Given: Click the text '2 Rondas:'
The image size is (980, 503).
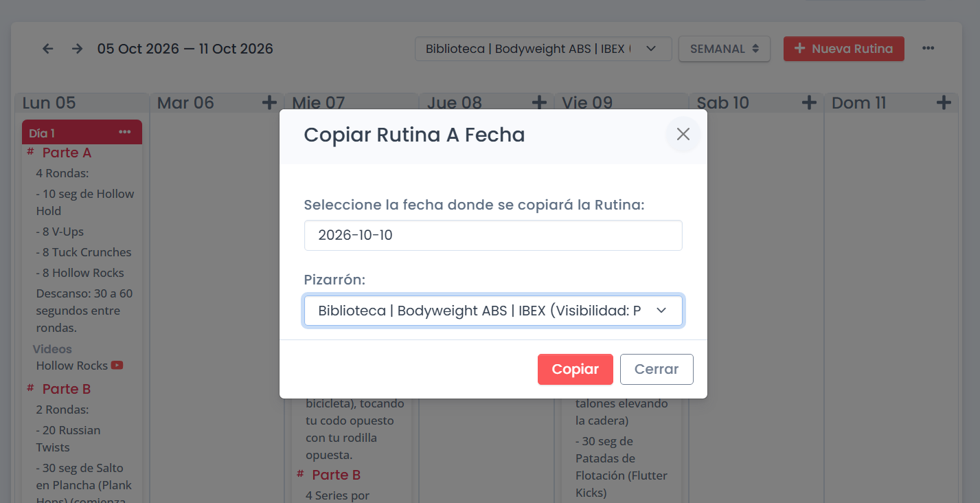Looking at the screenshot, I should coord(62,410).
